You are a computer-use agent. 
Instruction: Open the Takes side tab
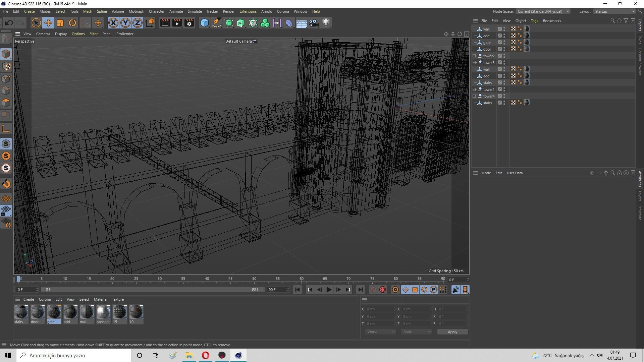pos(640,39)
